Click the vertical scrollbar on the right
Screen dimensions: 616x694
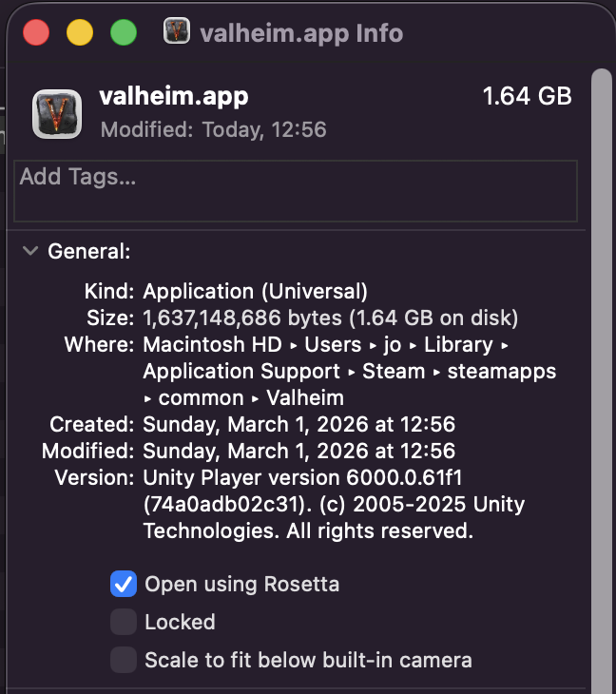(x=602, y=380)
